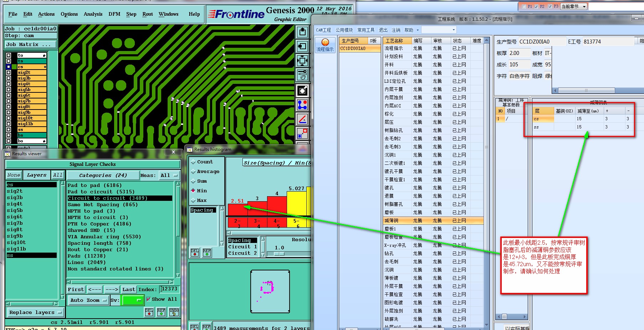Open the toolbox settings icon
Image resolution: width=644 pixels, height=330 pixels.
pyautogui.click(x=302, y=75)
